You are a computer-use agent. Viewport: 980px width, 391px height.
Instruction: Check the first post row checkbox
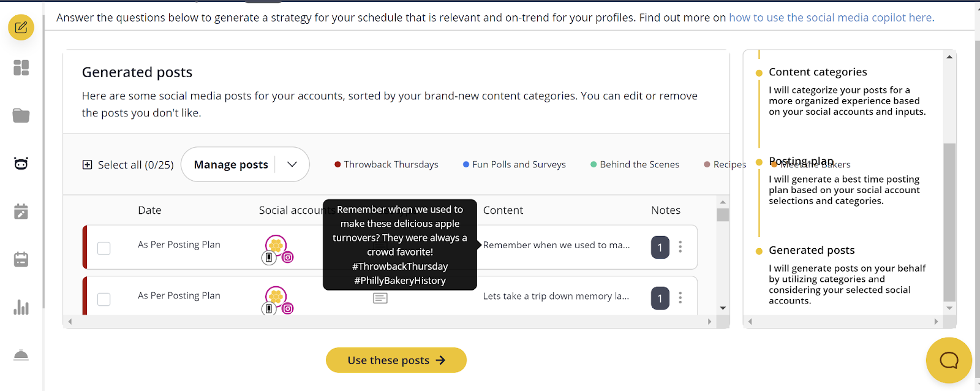[104, 248]
